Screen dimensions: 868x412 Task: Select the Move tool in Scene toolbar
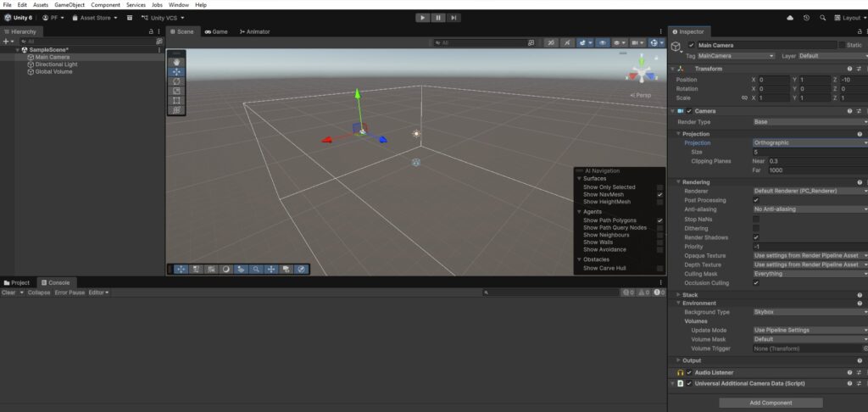(176, 72)
